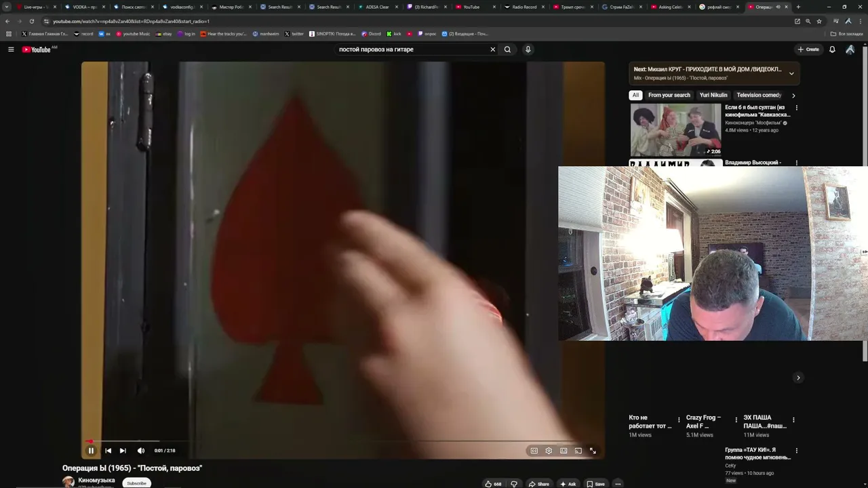Open options for ЭХ ПАША short
Image resolution: width=868 pixels, height=488 pixels.
coord(793,420)
